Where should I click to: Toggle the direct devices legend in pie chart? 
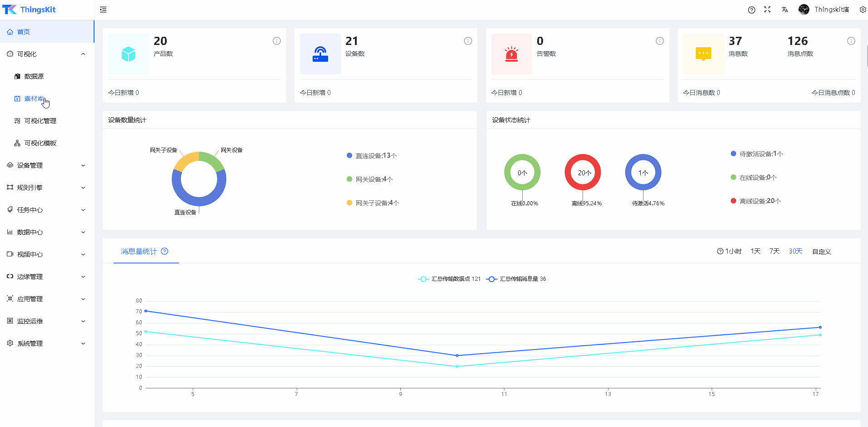[372, 156]
